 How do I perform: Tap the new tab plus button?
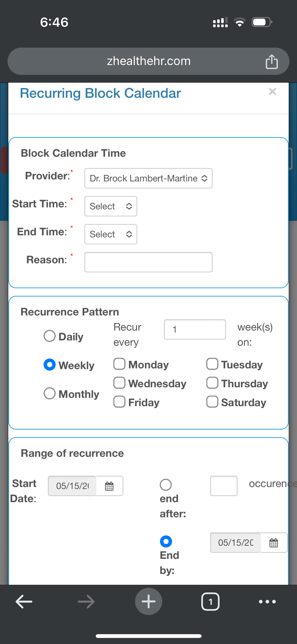click(149, 601)
